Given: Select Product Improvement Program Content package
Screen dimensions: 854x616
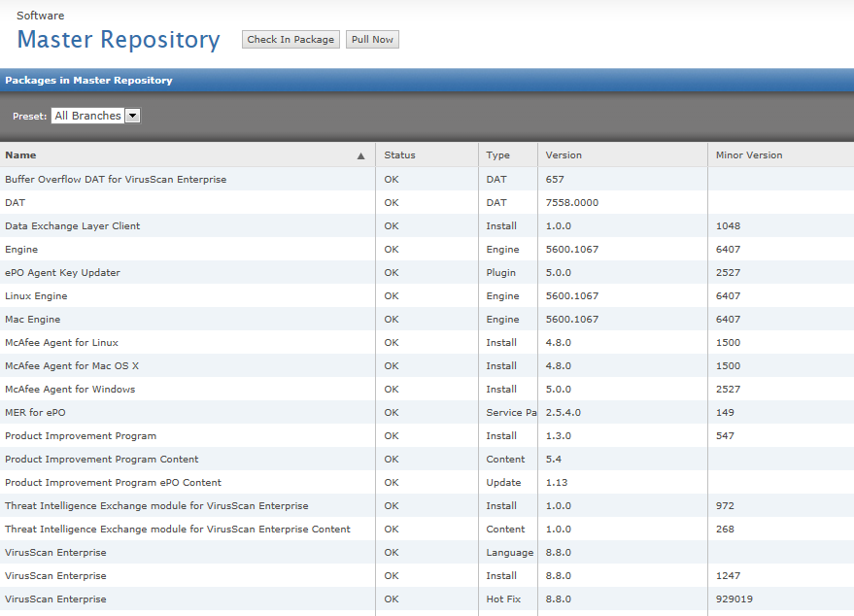Looking at the screenshot, I should (102, 460).
